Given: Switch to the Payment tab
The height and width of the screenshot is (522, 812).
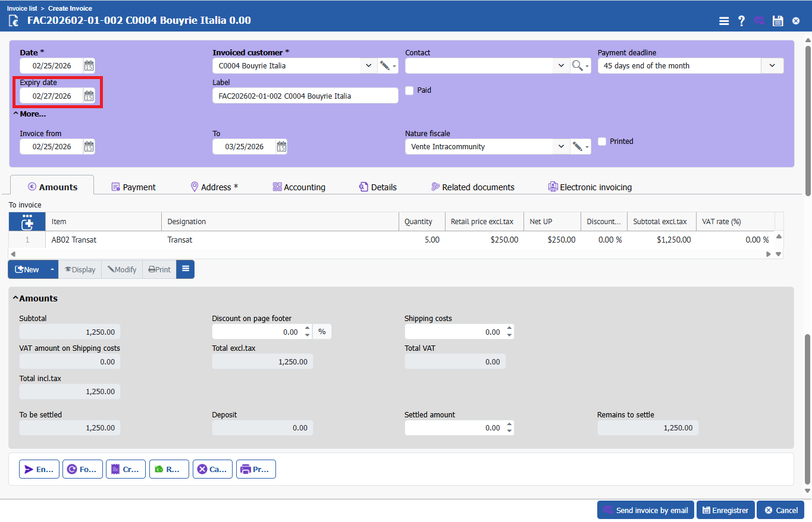Looking at the screenshot, I should [x=133, y=187].
